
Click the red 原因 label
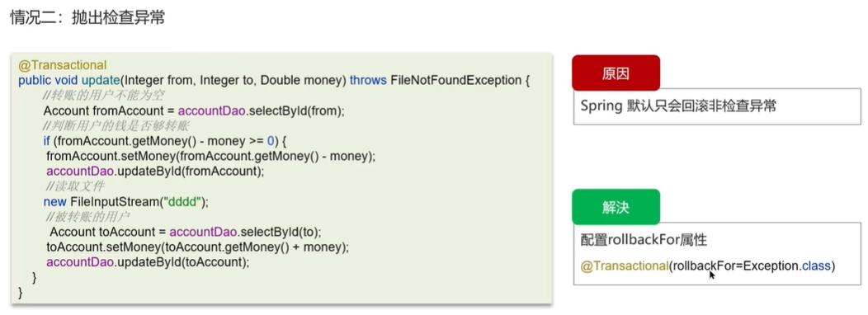click(616, 73)
